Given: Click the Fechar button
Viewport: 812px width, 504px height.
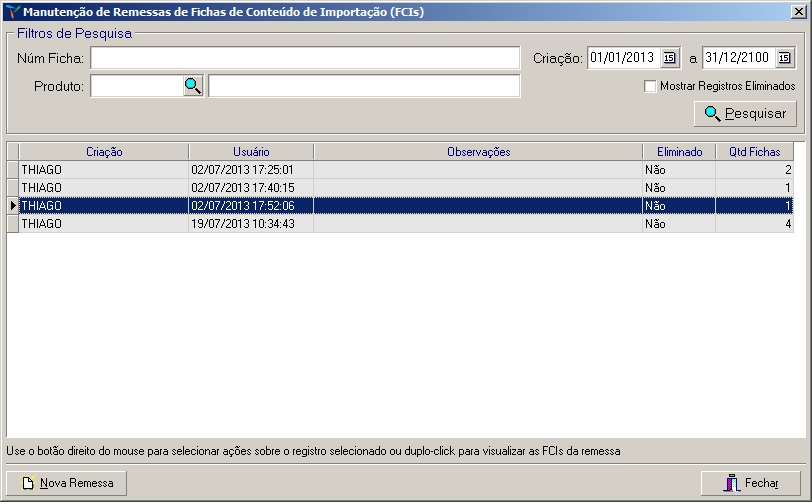Looking at the screenshot, I should pyautogui.click(x=751, y=484).
